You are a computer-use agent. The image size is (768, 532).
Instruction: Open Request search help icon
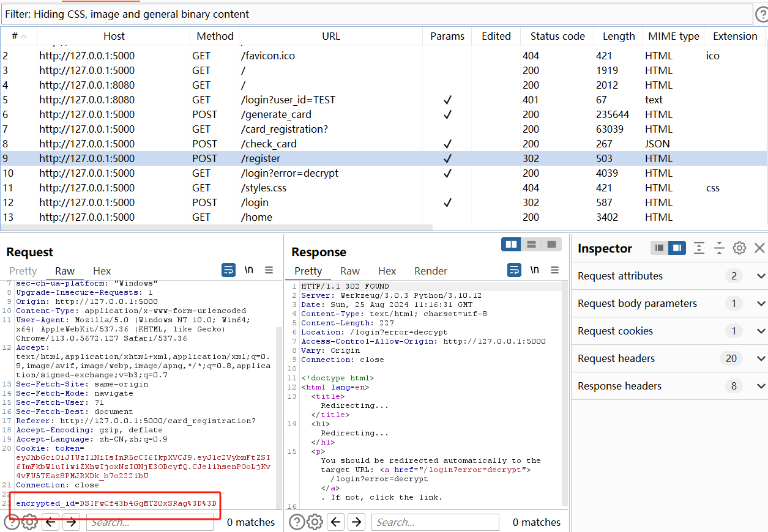11,522
